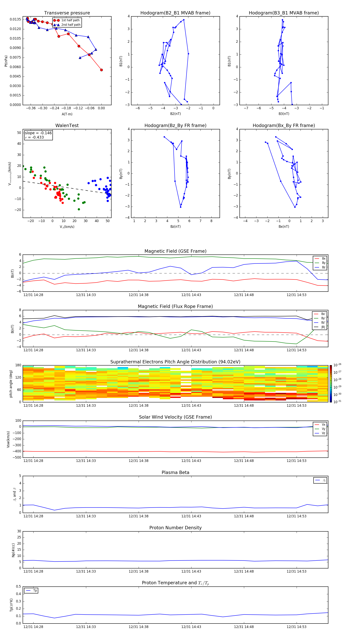Click the 'Vz' velocity legend entry
351x644 pixels.
(324, 433)
